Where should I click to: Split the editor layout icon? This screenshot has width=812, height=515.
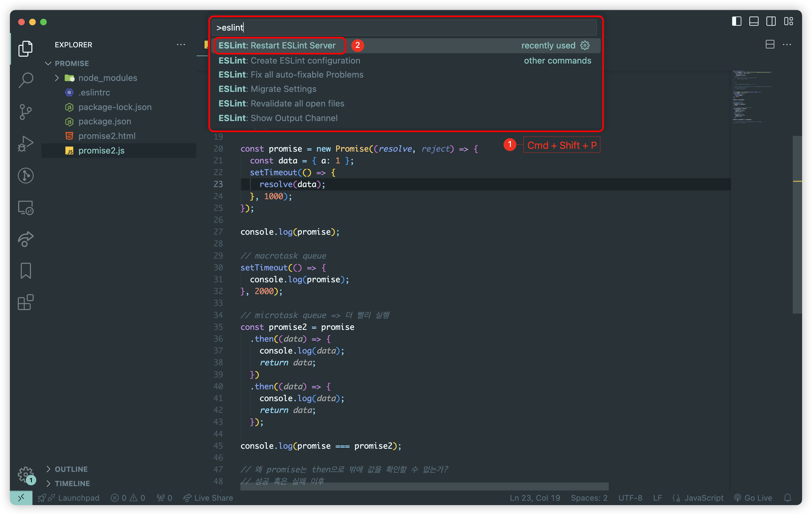(x=770, y=45)
